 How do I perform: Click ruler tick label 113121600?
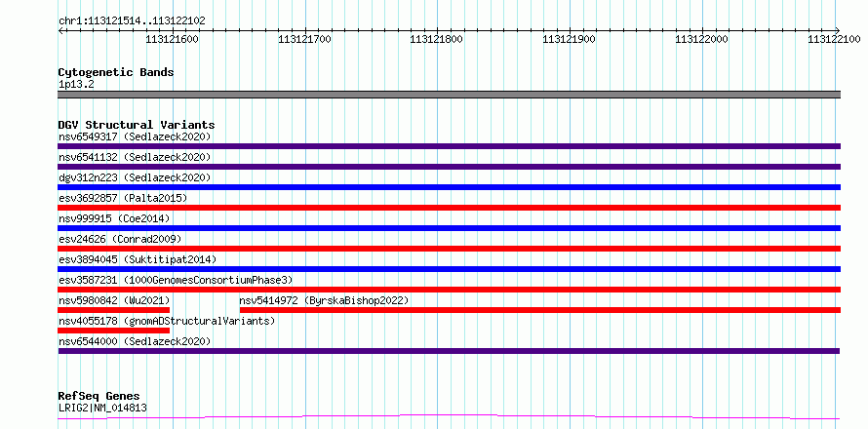[173, 39]
